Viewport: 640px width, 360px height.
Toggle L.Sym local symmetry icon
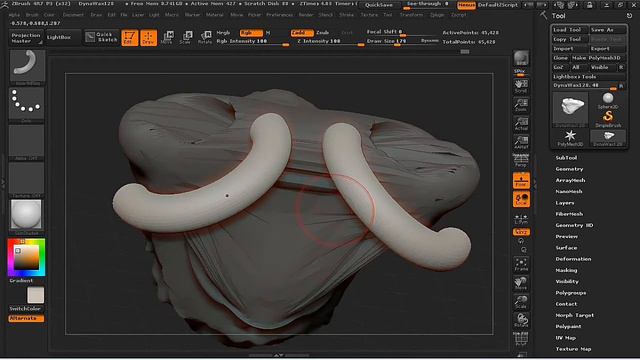pos(521,219)
